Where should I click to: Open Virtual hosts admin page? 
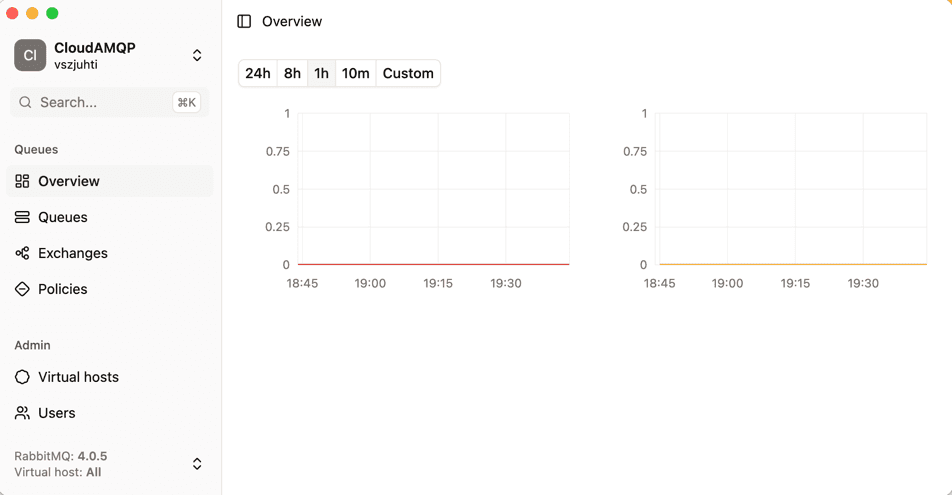click(78, 377)
